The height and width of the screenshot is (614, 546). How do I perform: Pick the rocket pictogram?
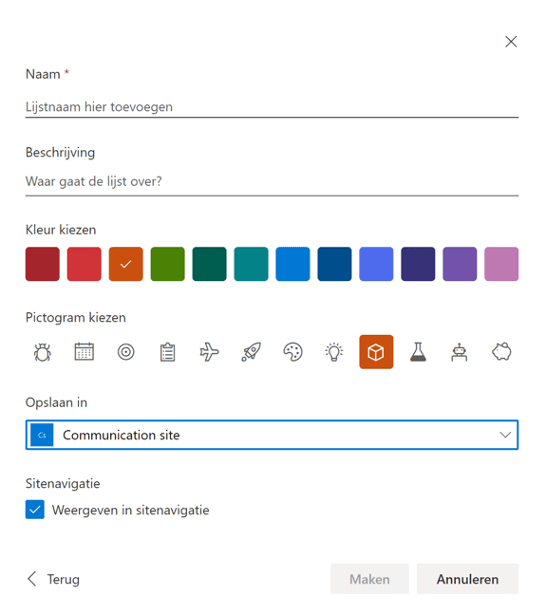coord(251,352)
